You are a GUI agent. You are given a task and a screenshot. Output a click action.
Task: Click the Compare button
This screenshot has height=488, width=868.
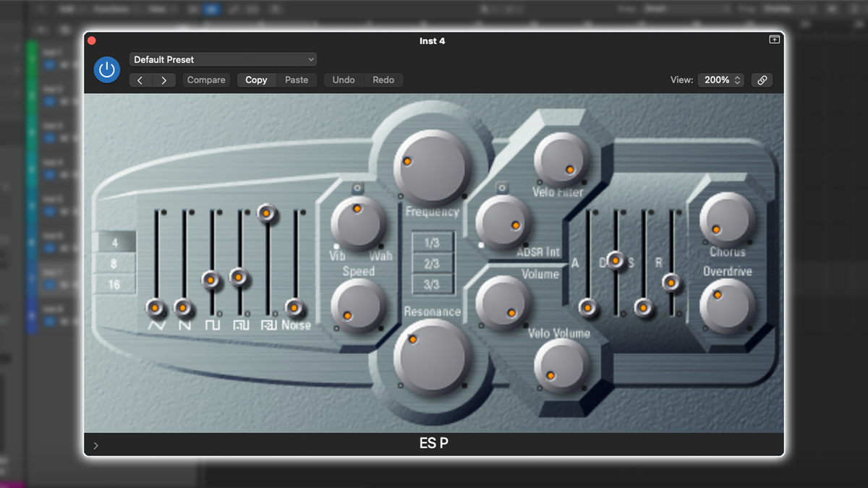click(x=205, y=80)
